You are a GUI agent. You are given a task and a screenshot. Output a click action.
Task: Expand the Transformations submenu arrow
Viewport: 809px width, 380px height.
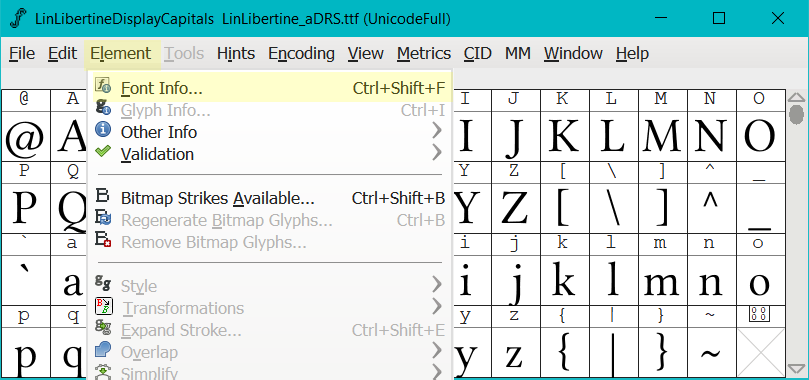[x=438, y=307]
